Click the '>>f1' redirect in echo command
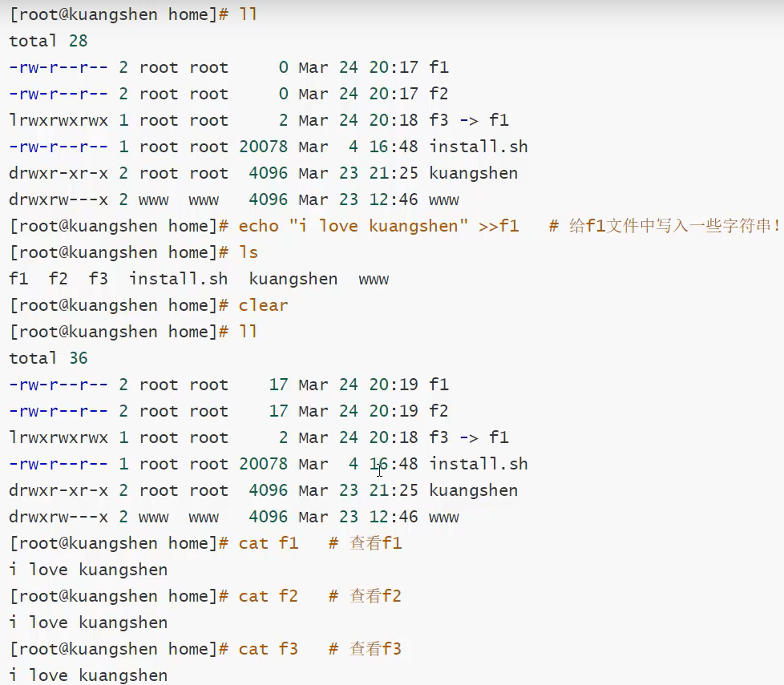 click(x=499, y=226)
